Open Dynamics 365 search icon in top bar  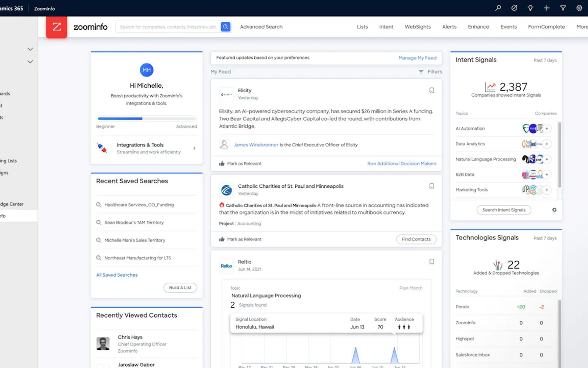coord(498,8)
